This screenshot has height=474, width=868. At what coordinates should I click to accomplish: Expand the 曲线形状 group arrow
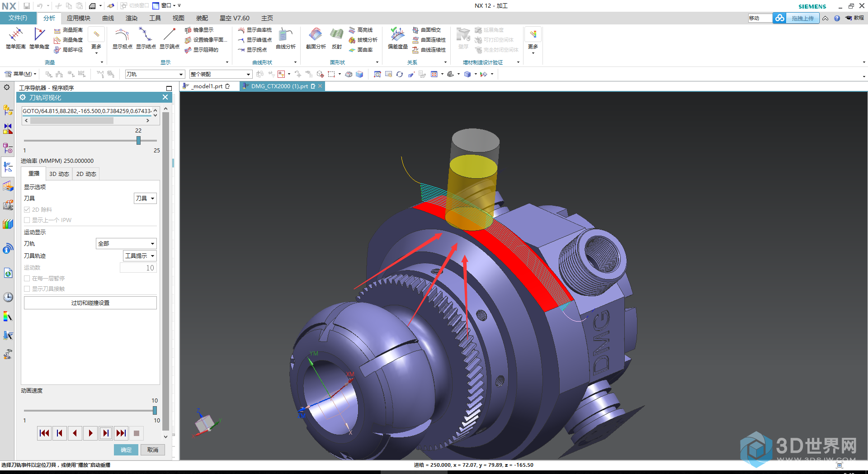coord(295,62)
